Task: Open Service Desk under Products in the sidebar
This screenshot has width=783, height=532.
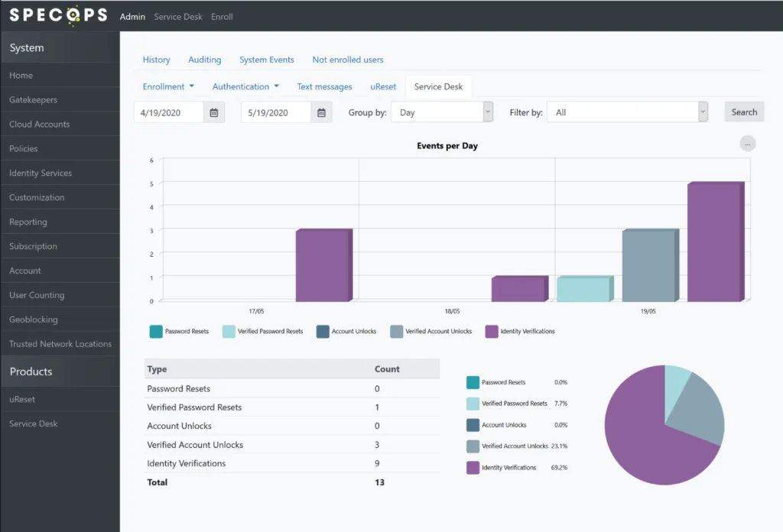Action: [60, 423]
